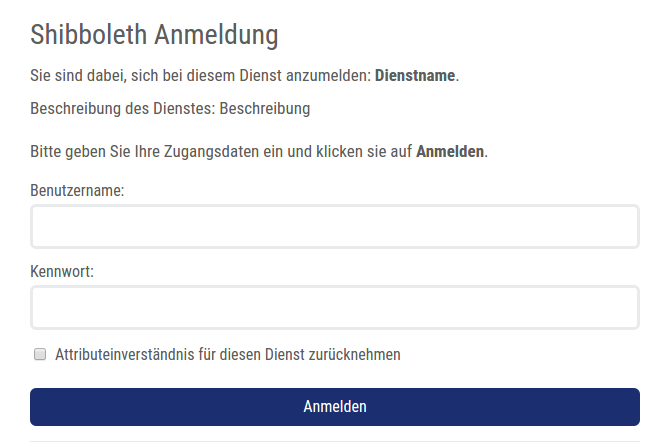
Task: Click the bold "Dienstname" text
Action: pos(415,76)
